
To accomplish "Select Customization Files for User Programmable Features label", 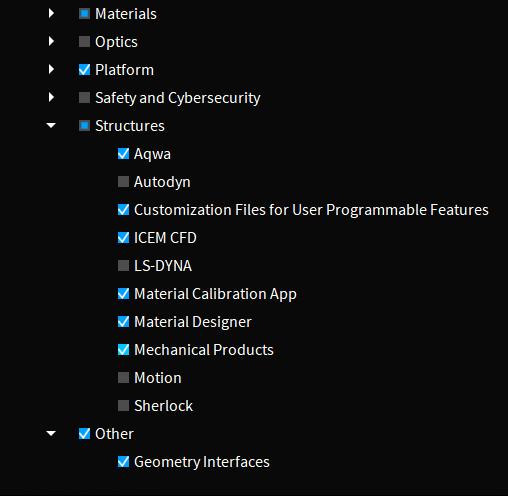I will coord(311,210).
